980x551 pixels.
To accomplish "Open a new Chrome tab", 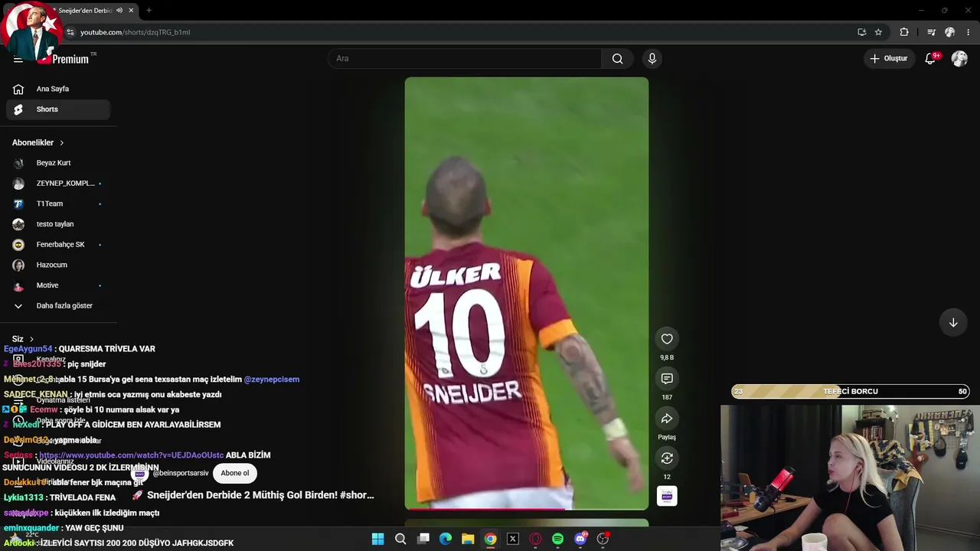I will click(x=149, y=11).
